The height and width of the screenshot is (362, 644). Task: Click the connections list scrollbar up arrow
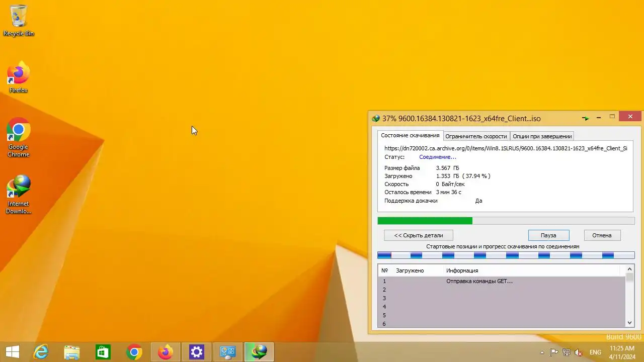[630, 269]
